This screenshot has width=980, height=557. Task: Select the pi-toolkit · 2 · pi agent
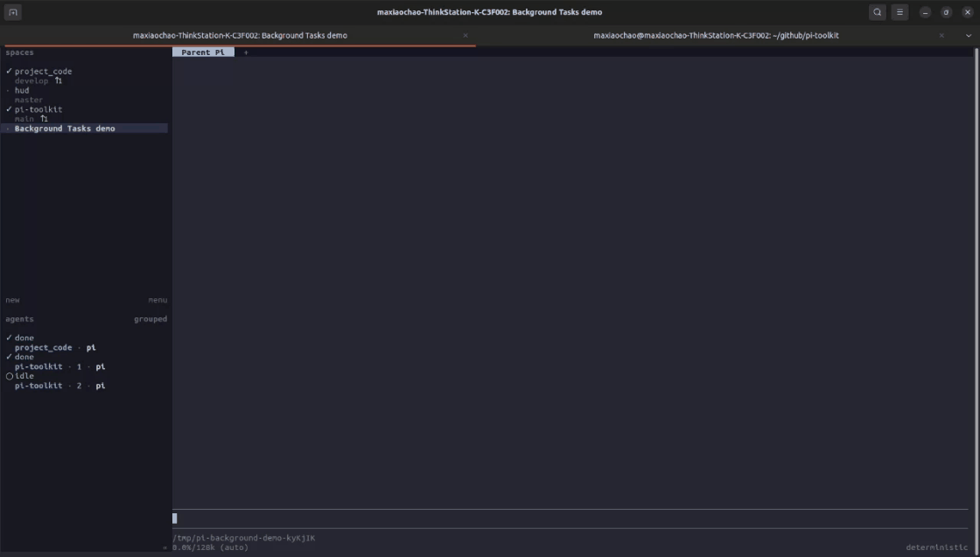click(60, 386)
